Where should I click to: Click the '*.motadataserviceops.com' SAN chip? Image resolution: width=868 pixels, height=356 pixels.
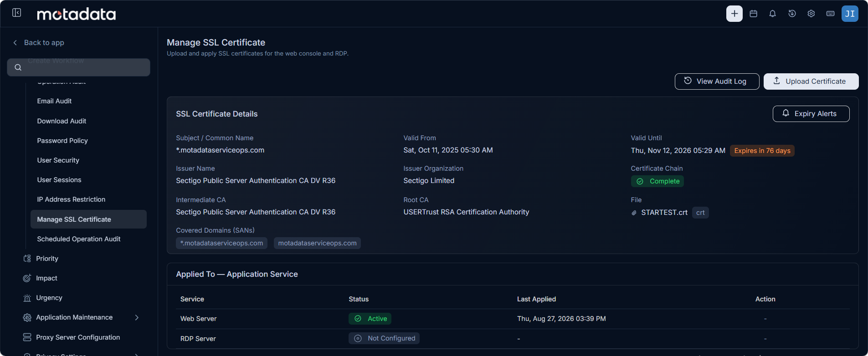point(221,243)
